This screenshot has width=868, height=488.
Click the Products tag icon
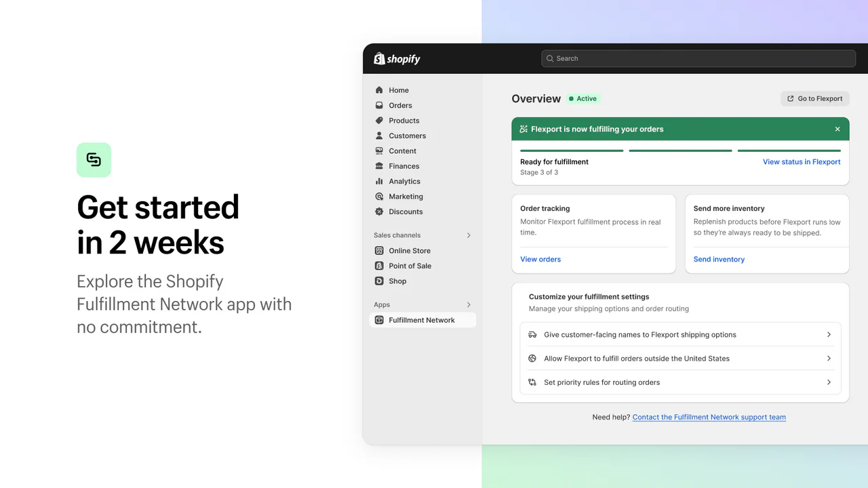(x=379, y=121)
